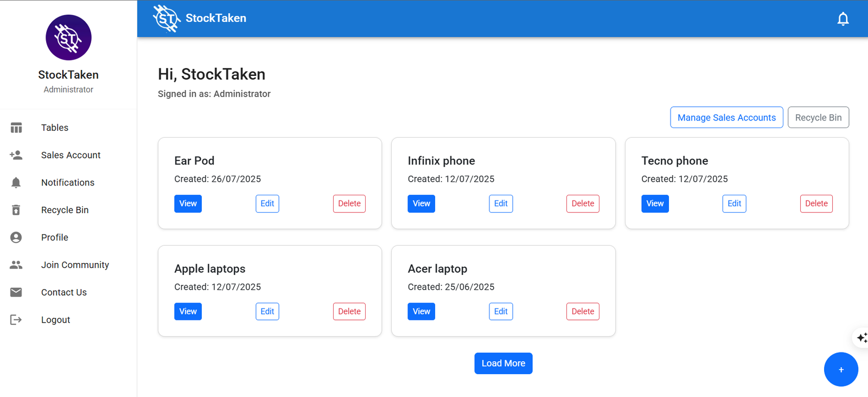
Task: Open Manage Sales Accounts
Action: tap(726, 118)
